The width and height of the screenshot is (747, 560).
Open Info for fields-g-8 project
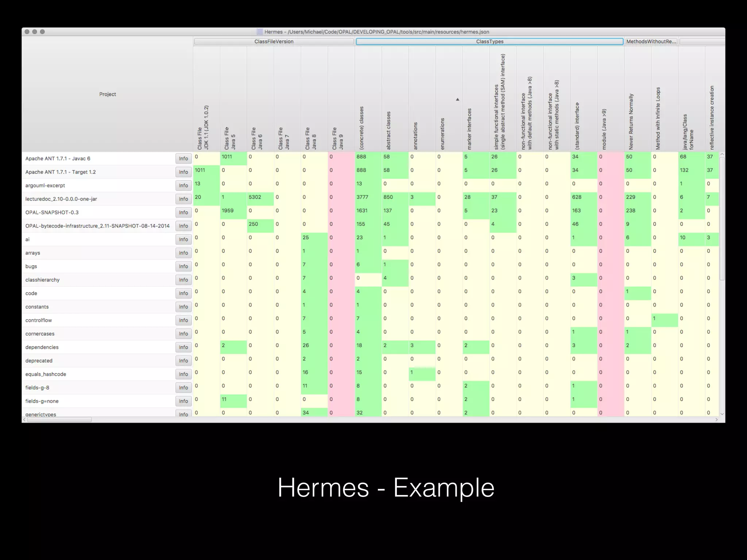click(183, 388)
